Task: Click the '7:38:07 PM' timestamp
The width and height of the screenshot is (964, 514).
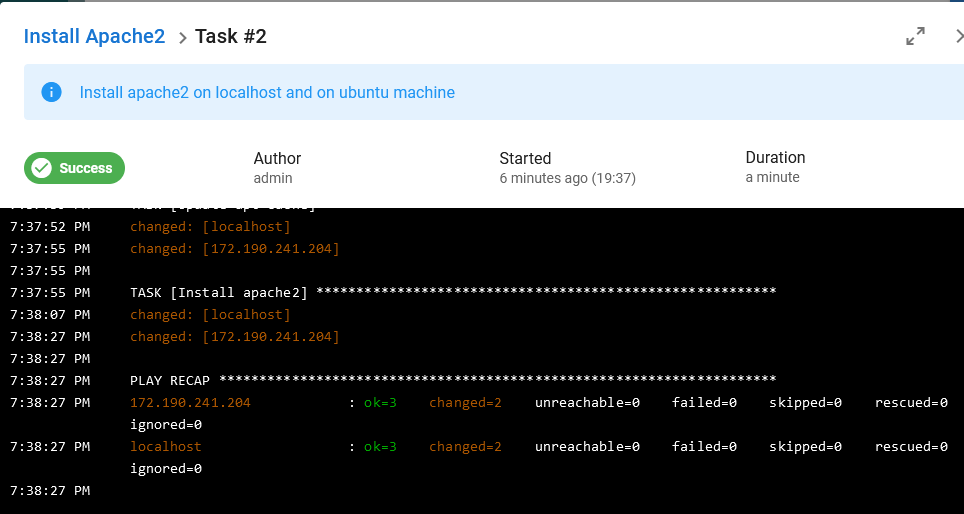Action: click(50, 315)
